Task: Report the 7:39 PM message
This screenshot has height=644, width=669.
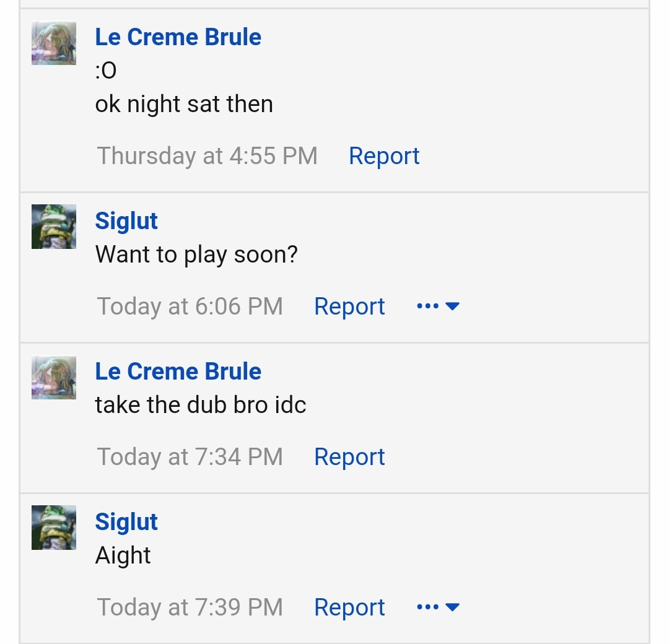Action: coord(349,607)
